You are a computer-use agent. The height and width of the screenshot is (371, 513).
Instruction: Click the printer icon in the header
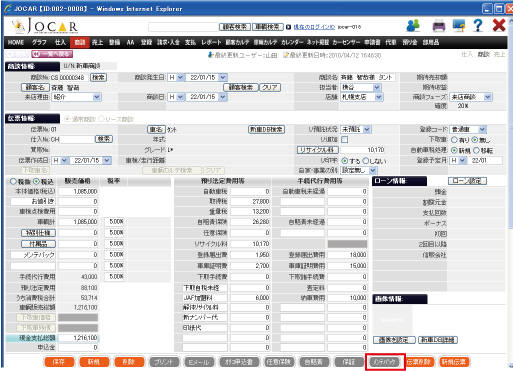click(x=439, y=26)
